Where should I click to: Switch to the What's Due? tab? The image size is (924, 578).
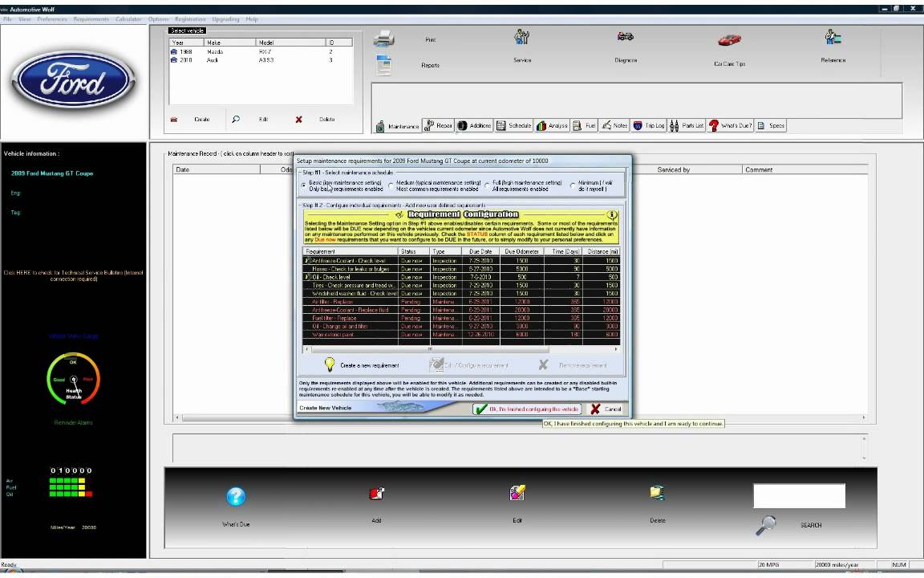pyautogui.click(x=731, y=125)
